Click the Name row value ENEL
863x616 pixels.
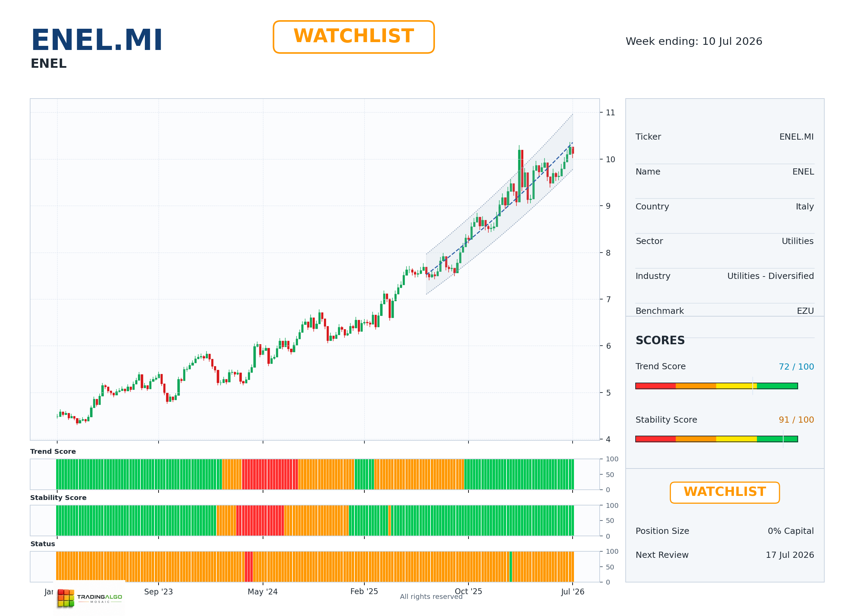coord(803,171)
